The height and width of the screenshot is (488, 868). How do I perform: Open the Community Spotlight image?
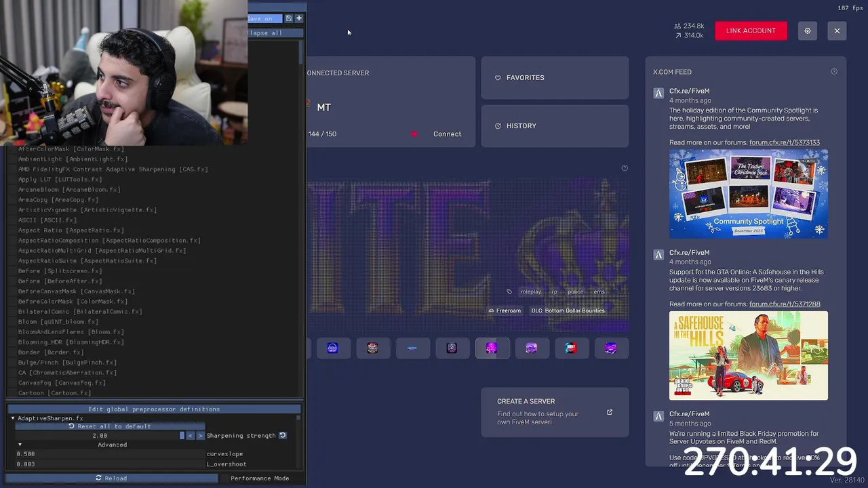click(749, 194)
